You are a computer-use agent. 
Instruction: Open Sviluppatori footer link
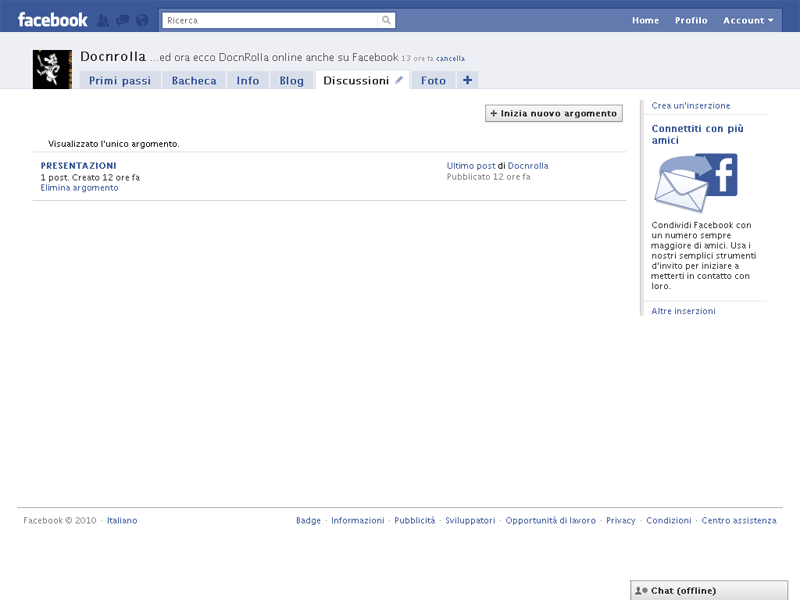click(x=470, y=520)
